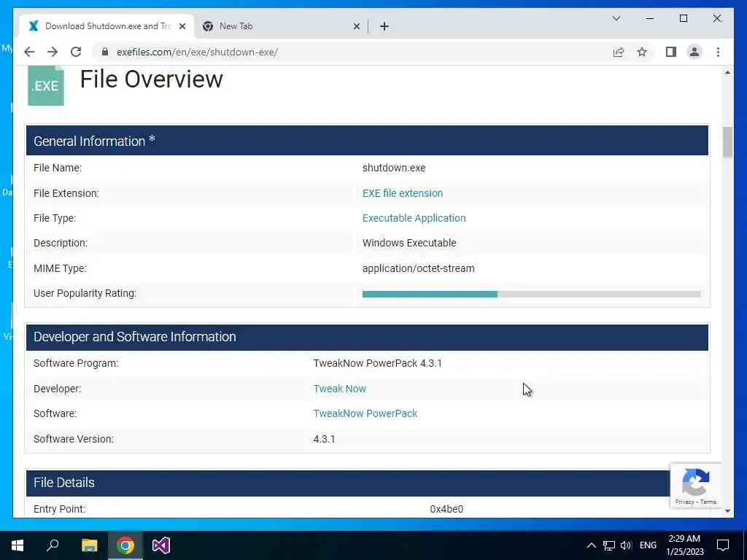Image resolution: width=747 pixels, height=560 pixels.
Task: Click the .EXE file icon
Action: coord(46,86)
